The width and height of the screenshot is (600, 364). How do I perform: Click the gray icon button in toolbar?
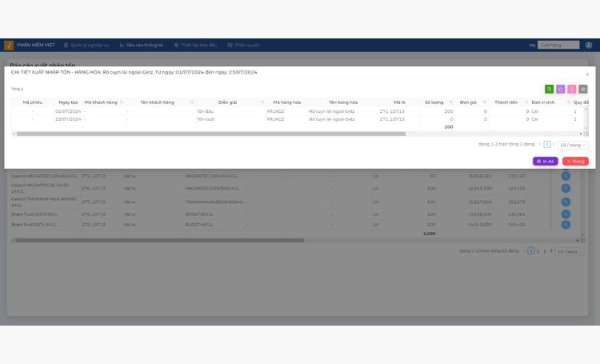[582, 89]
